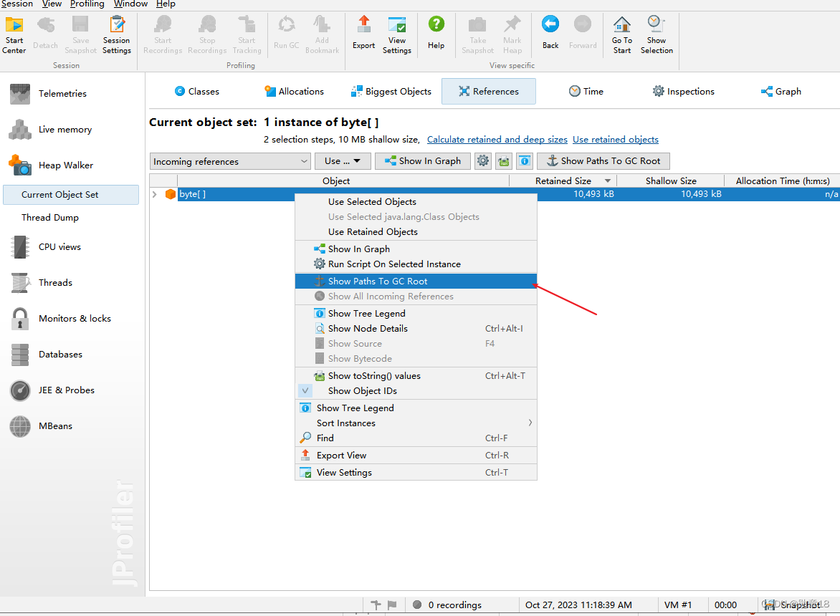Enable Show toString() values
Screen dimensions: 840x616
pyautogui.click(x=370, y=375)
